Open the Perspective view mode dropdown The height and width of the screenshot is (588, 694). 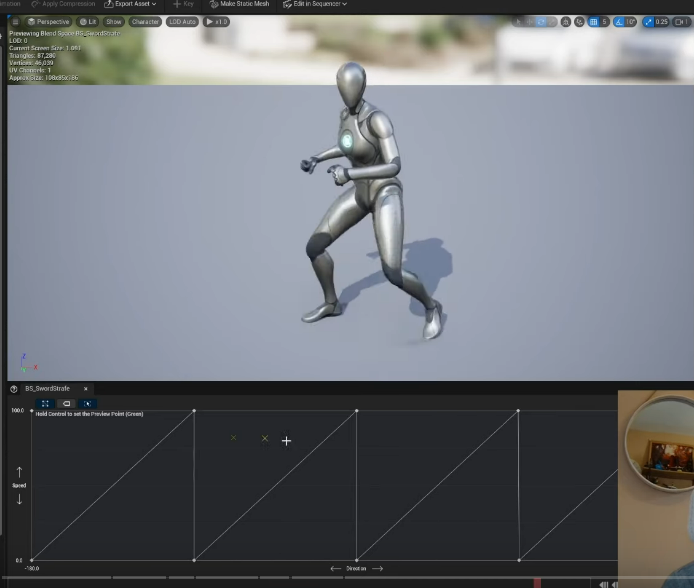49,21
